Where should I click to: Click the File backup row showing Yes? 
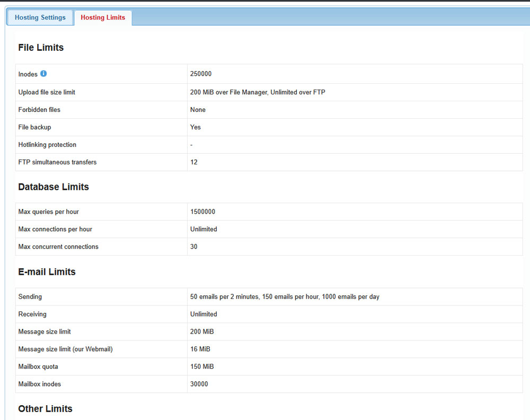(195, 127)
